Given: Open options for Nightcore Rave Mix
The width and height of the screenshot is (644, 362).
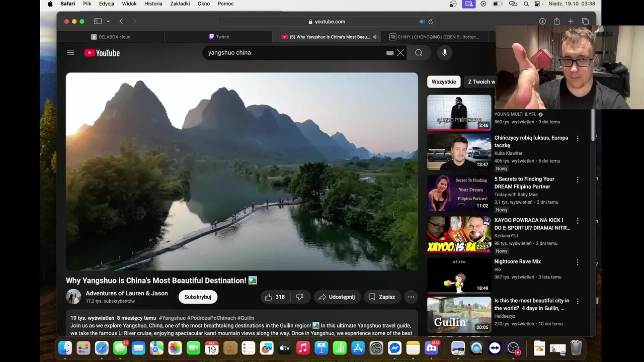Looking at the screenshot, I should [578, 262].
